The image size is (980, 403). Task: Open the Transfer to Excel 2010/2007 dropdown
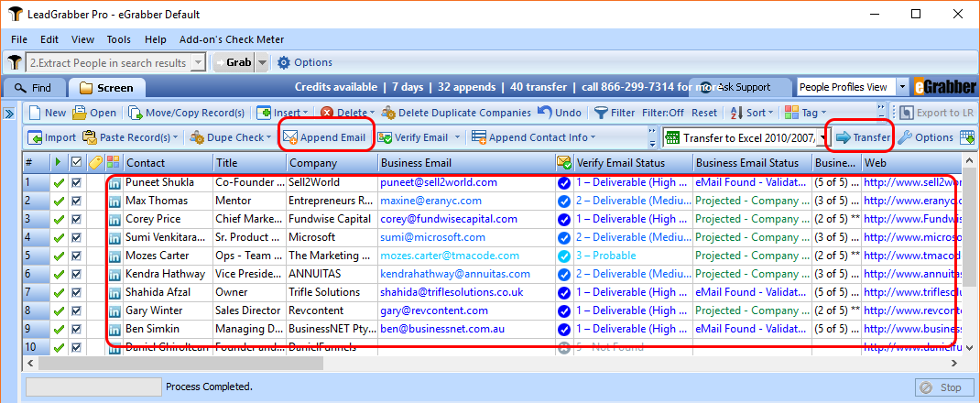(x=822, y=138)
